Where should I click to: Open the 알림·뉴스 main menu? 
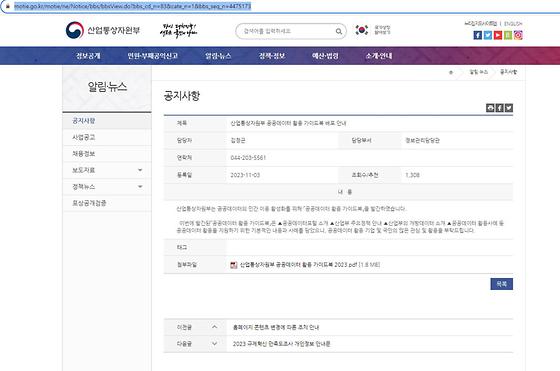pyautogui.click(x=218, y=56)
